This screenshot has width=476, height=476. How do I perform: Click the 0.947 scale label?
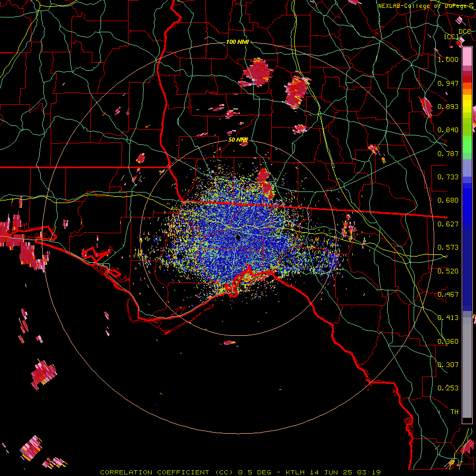(x=448, y=83)
